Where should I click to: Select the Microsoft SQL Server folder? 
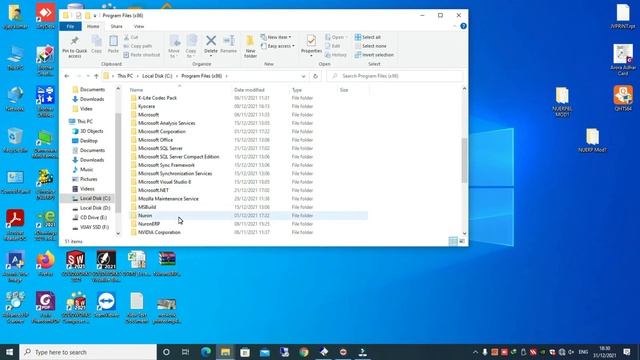[160, 148]
